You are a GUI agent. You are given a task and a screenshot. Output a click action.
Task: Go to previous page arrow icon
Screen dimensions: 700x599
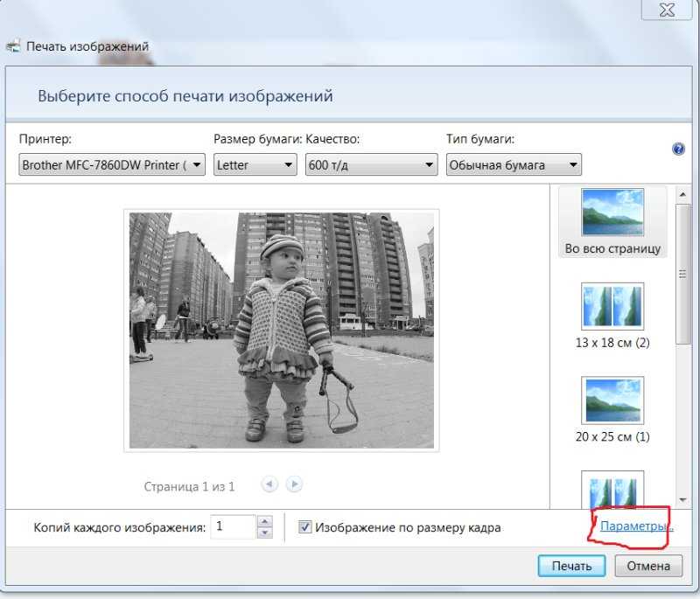click(269, 484)
